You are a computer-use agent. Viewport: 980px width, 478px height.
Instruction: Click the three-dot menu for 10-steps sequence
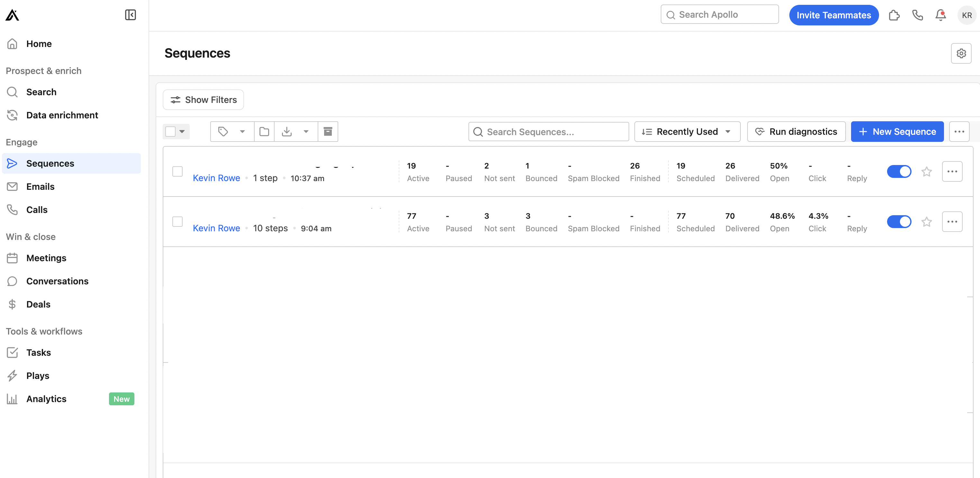[952, 222]
